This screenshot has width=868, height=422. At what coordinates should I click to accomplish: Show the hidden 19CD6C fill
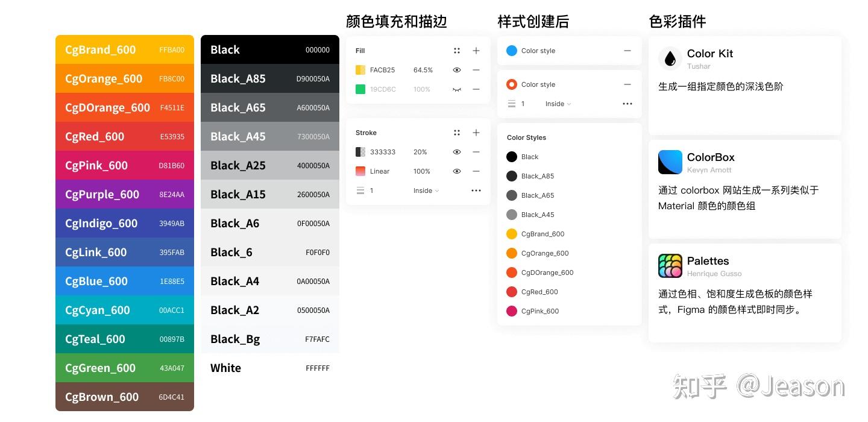pyautogui.click(x=457, y=89)
